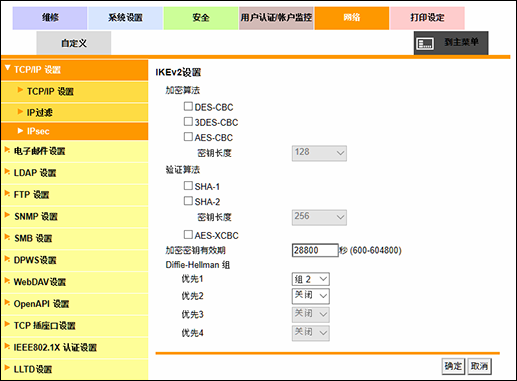Collapse the TCP/IP 设置 header
The width and height of the screenshot is (517, 381).
click(75, 70)
